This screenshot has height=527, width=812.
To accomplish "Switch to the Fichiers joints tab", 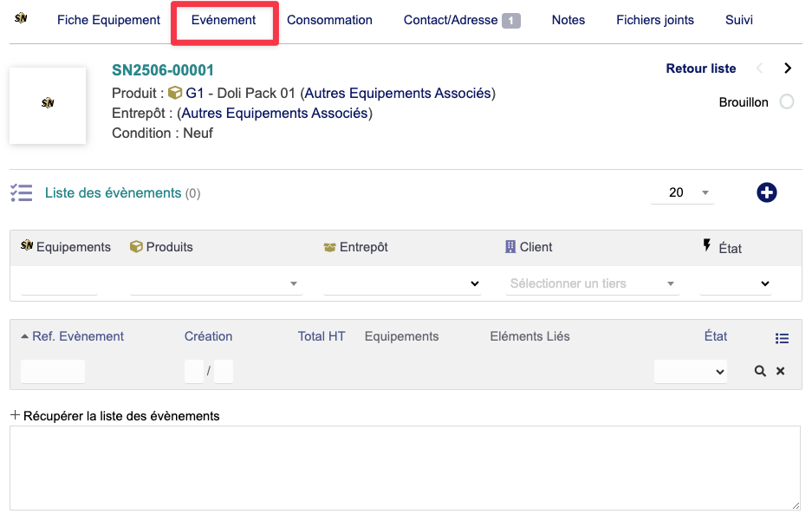I will tap(654, 20).
